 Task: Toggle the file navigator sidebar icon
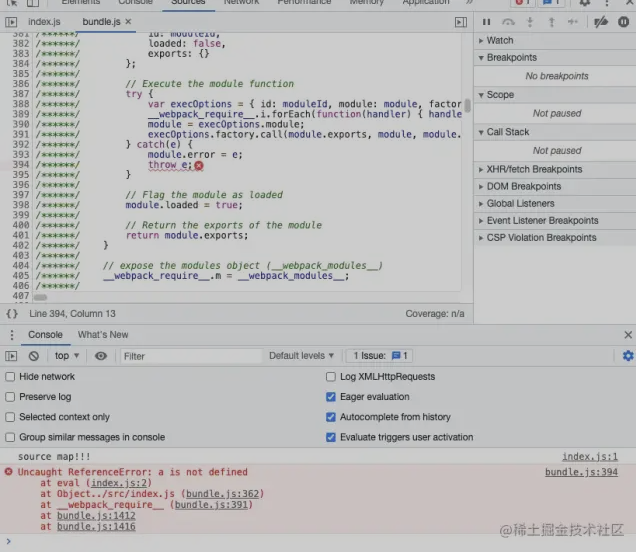point(11,22)
